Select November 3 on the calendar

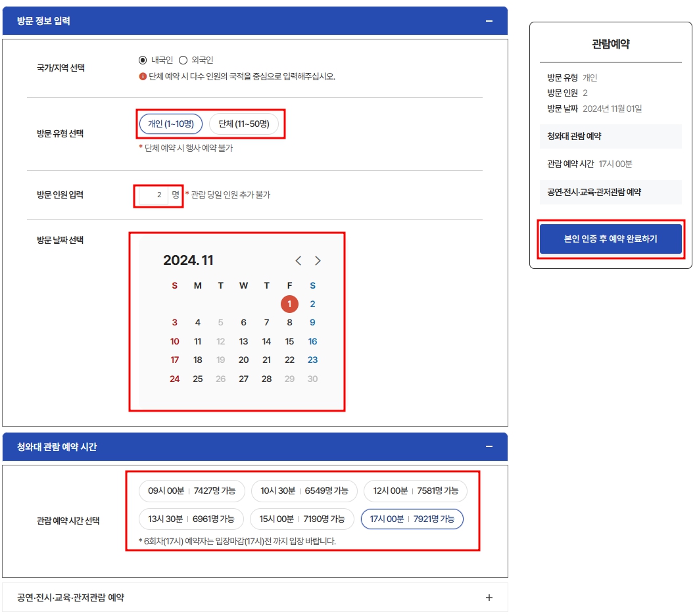(x=175, y=323)
